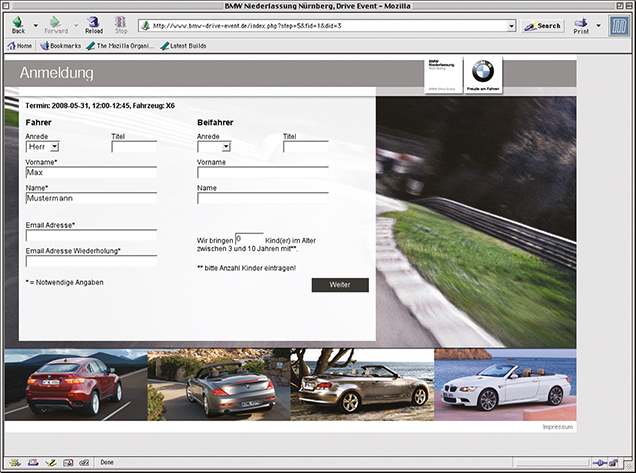The width and height of the screenshot is (636, 473).
Task: Click the Kinder count number field
Action: point(249,239)
